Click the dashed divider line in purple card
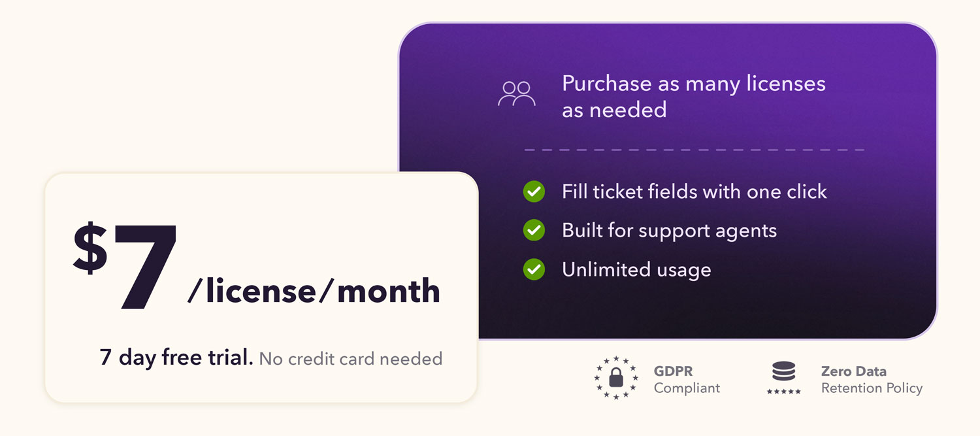980x436 pixels. [x=694, y=150]
